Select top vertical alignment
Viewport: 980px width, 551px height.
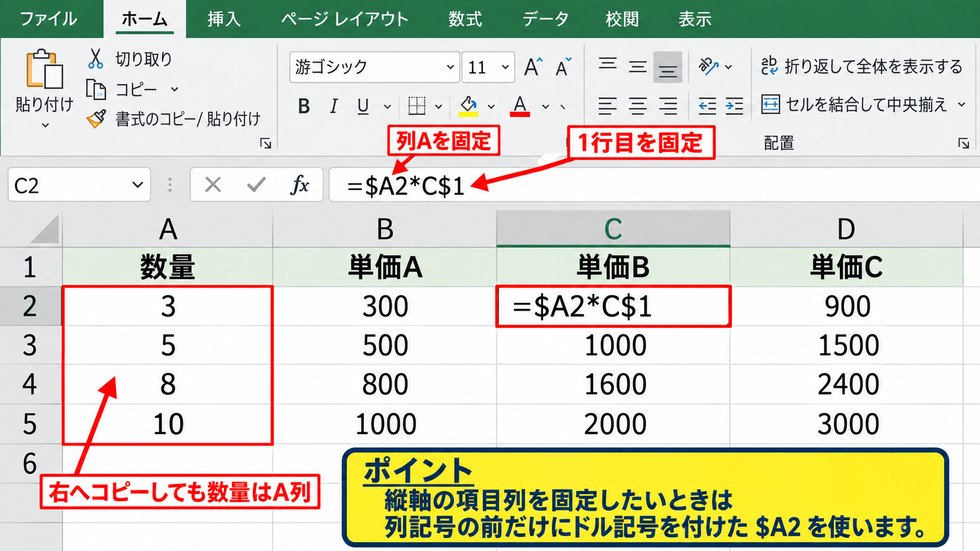608,64
